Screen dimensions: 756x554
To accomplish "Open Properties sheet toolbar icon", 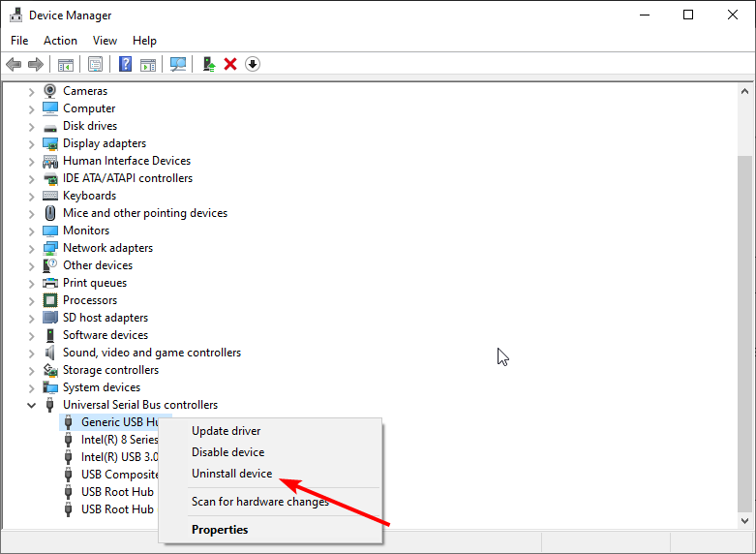I will 96,64.
